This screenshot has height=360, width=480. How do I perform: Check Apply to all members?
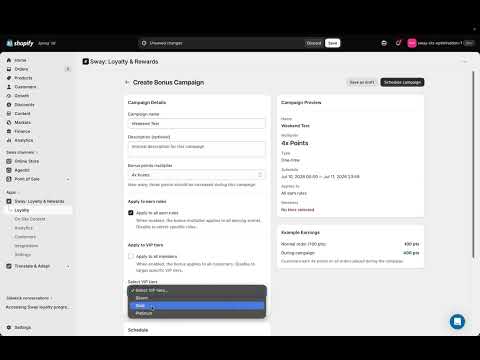(131, 256)
